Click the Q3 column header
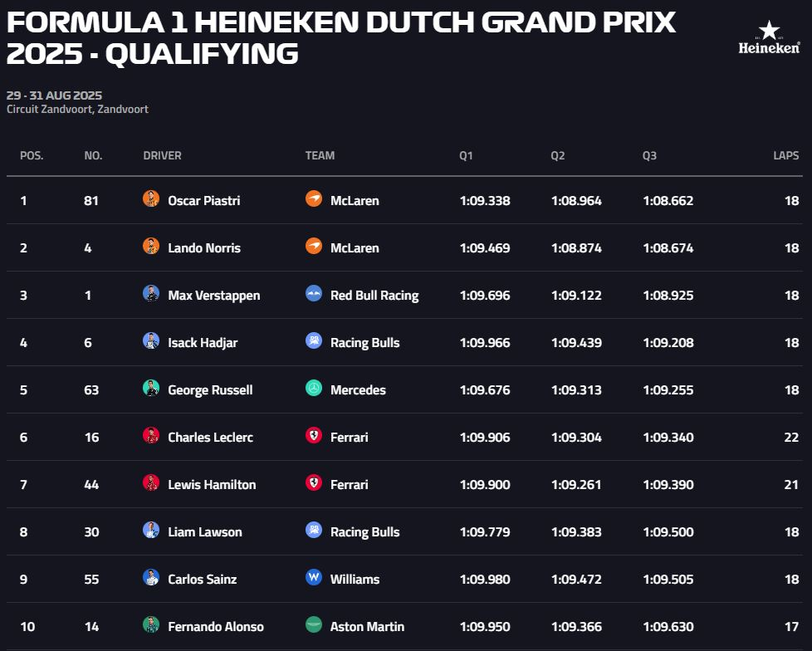Image resolution: width=812 pixels, height=651 pixels. point(649,155)
